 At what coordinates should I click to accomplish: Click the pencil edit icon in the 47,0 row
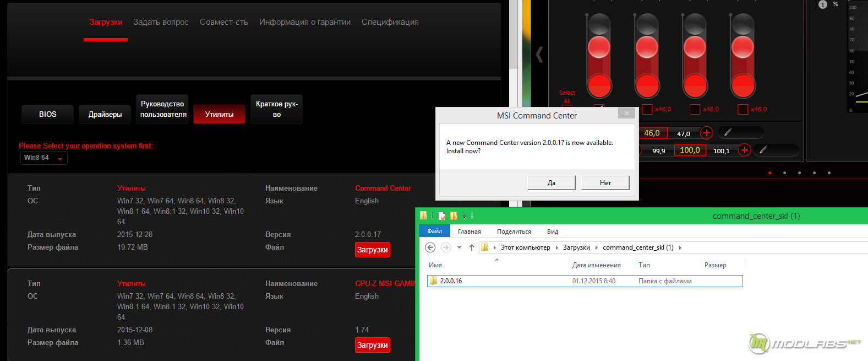click(728, 132)
